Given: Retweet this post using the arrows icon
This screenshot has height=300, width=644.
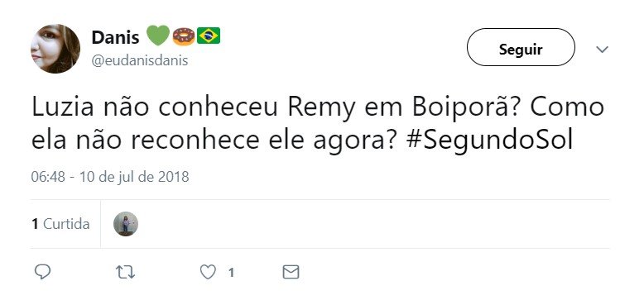Looking at the screenshot, I should (x=126, y=272).
